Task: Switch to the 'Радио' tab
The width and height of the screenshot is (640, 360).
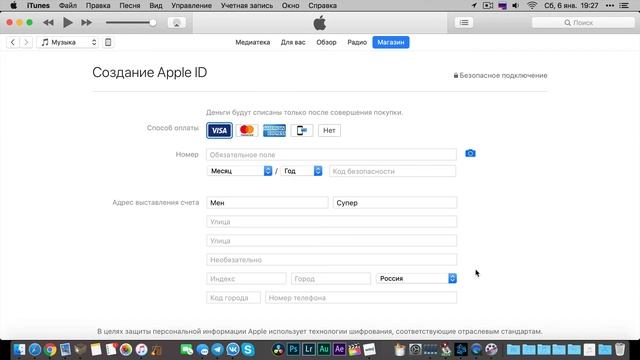Action: point(357,42)
